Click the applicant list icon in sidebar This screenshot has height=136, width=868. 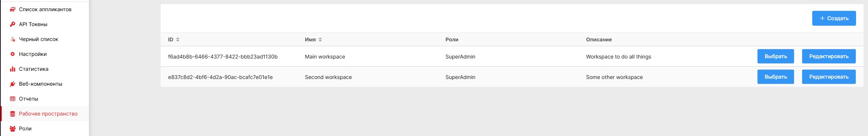click(x=13, y=9)
